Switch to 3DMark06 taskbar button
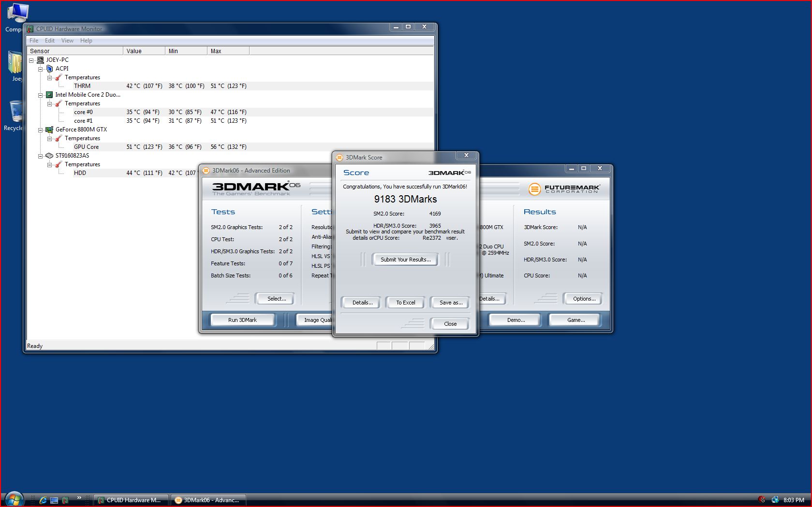The height and width of the screenshot is (507, 812). tap(208, 500)
